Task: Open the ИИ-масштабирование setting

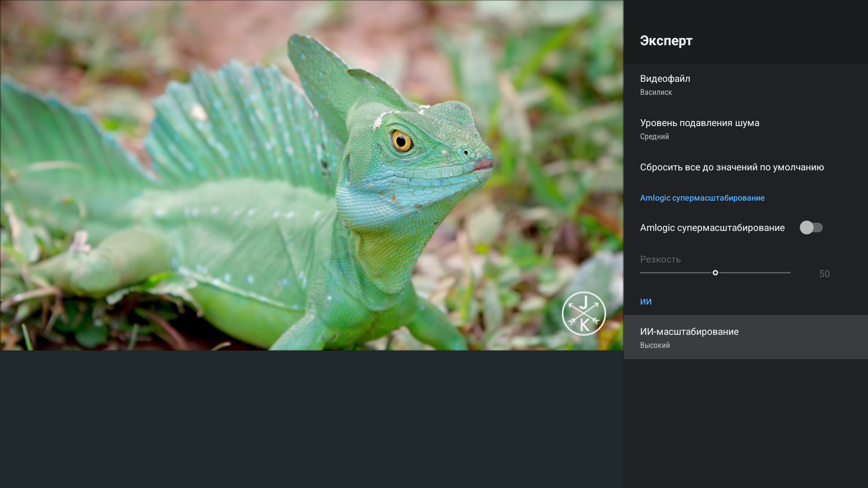Action: coord(689,332)
